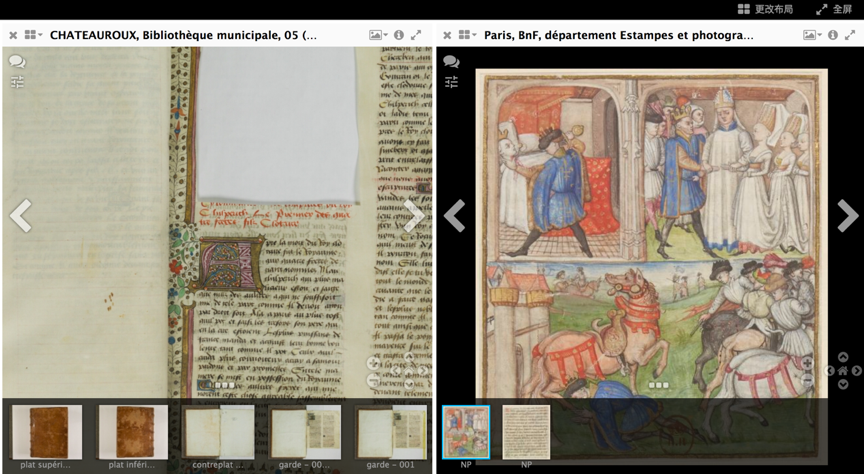Go to next image in Paris BnF window

pyautogui.click(x=848, y=216)
